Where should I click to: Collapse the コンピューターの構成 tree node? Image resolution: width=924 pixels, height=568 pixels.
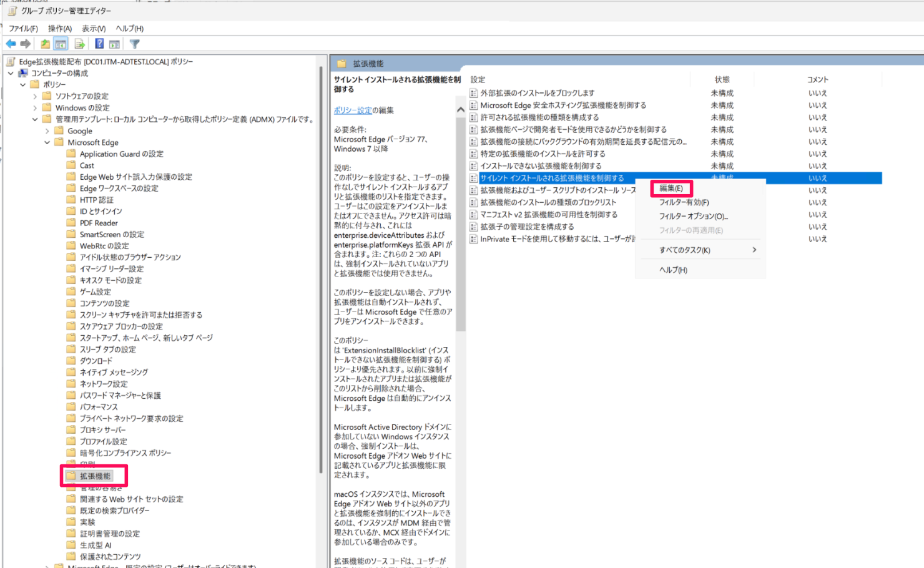pos(11,73)
